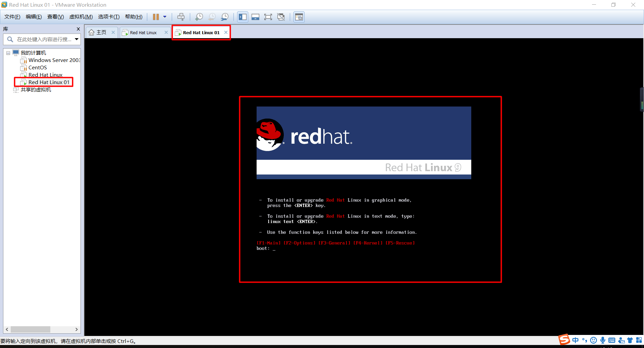This screenshot has height=348, width=644.
Task: Open the Sogou skin shirt icon
Action: (630, 340)
